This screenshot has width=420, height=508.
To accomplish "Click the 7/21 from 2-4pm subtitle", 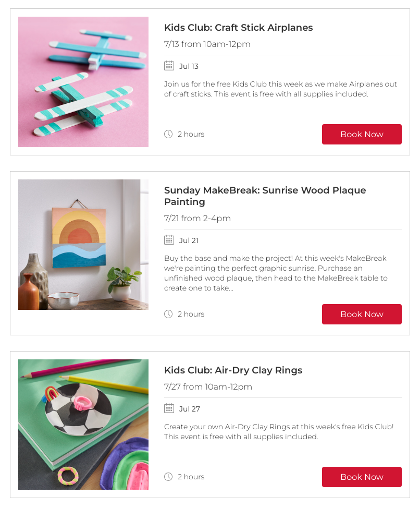I will coord(197,219).
